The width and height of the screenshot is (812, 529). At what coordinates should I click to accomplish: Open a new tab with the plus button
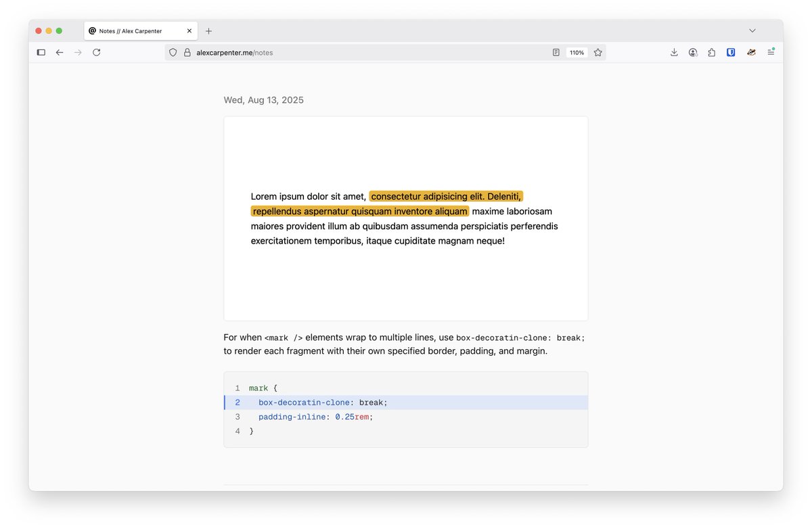click(x=208, y=30)
